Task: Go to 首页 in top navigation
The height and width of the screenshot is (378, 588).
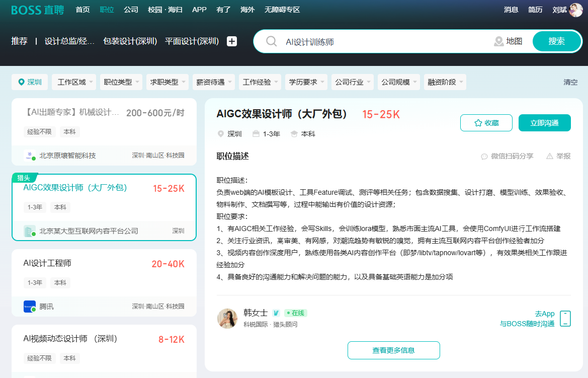Action: [82, 10]
